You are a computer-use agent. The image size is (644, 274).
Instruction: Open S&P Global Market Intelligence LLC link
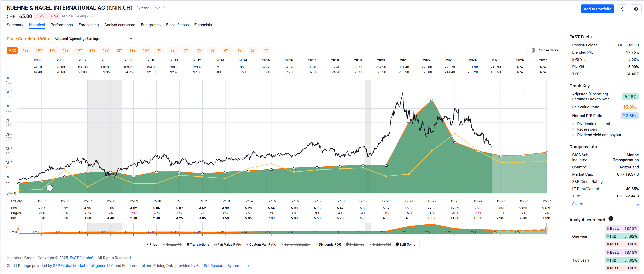[x=83, y=265]
